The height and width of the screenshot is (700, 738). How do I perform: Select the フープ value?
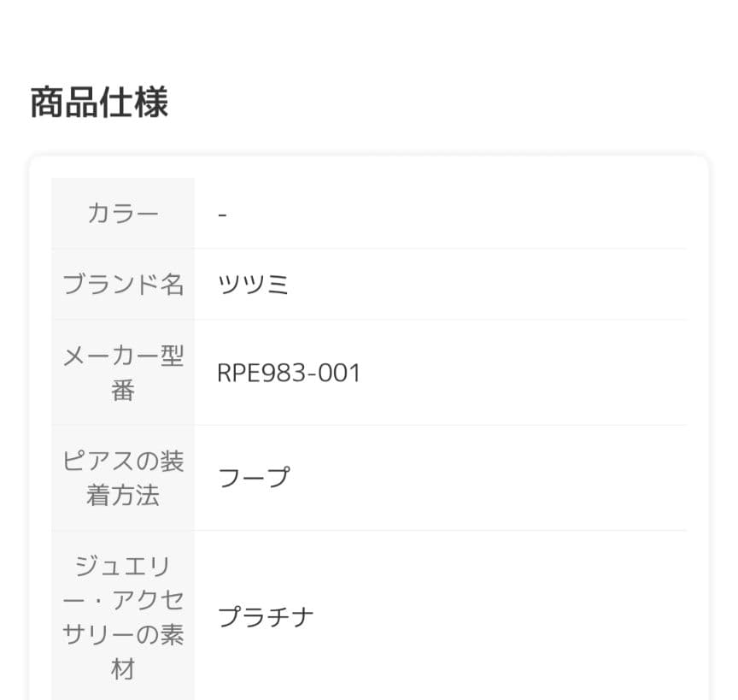(x=254, y=478)
